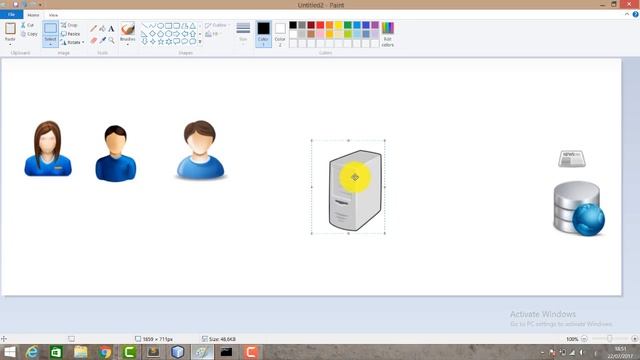Click the Paste clipboard icon

[x=10, y=29]
